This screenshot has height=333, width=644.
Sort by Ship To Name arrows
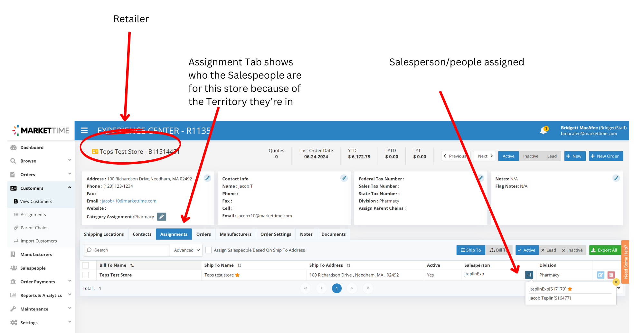pos(239,265)
